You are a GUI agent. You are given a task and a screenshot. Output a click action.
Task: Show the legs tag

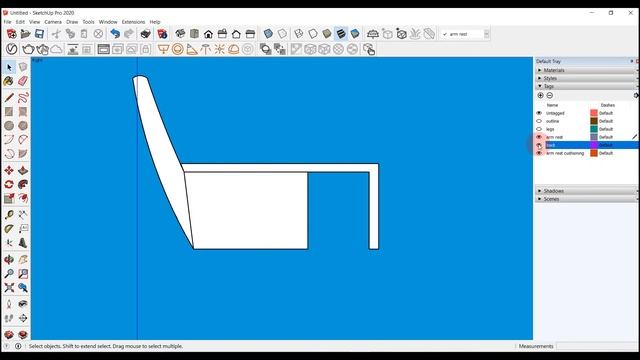[539, 129]
